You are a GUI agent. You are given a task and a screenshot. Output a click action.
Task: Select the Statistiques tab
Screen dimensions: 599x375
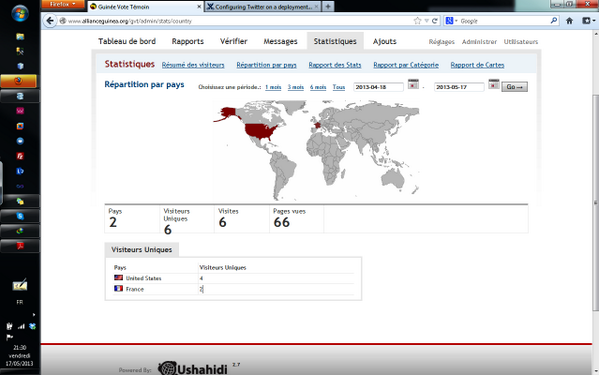tap(335, 41)
